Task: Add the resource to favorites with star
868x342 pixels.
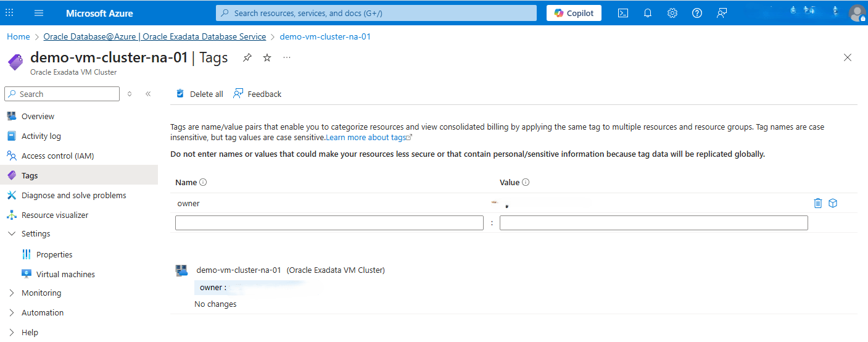Action: (267, 57)
